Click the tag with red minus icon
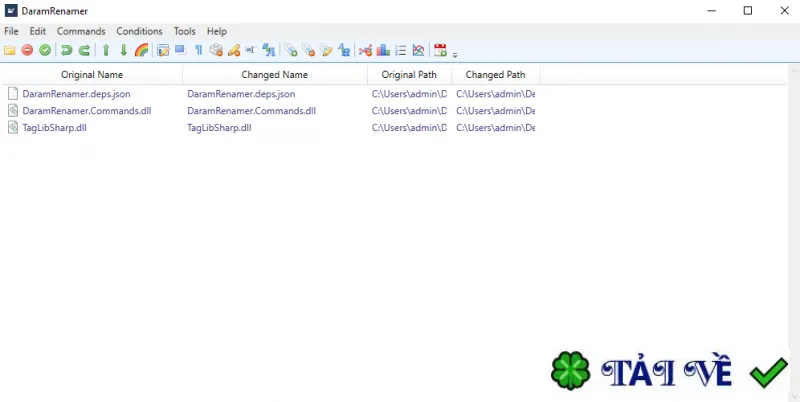Image resolution: width=800 pixels, height=402 pixels. [309, 50]
